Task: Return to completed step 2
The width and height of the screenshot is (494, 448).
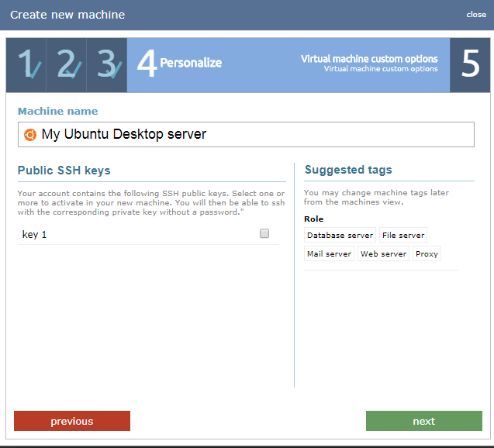Action: (67, 65)
